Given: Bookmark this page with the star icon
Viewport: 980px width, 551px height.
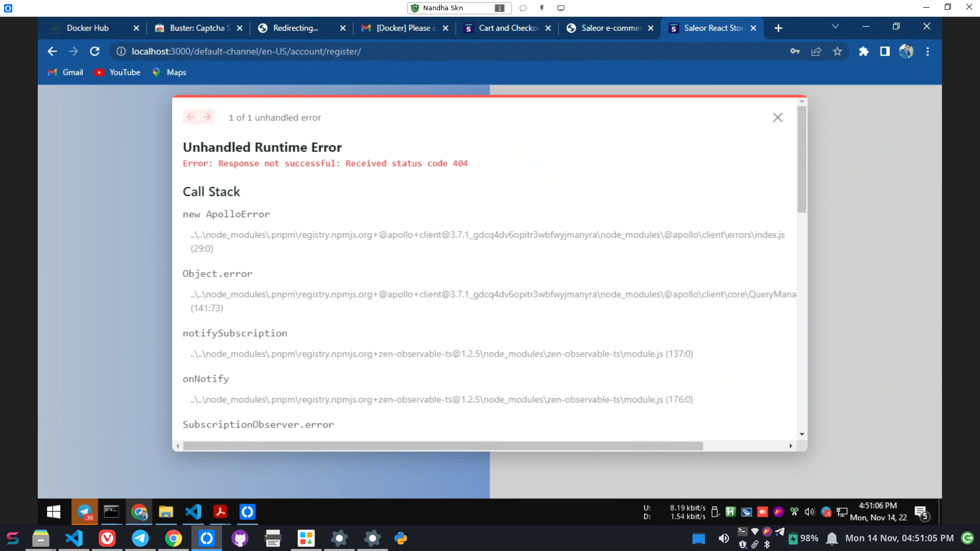Looking at the screenshot, I should (x=837, y=52).
